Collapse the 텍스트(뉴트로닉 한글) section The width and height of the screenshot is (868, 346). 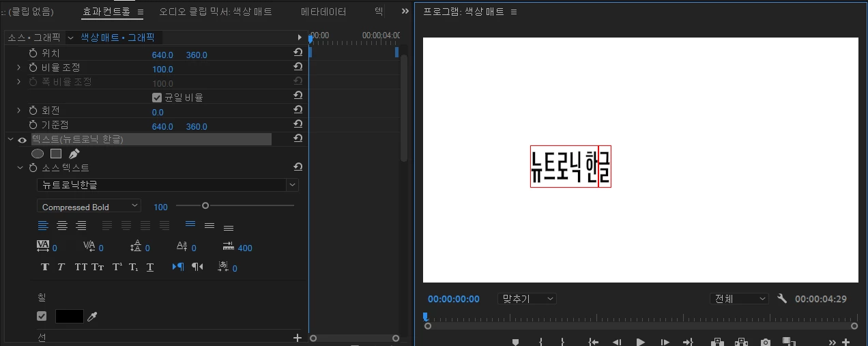pyautogui.click(x=10, y=140)
